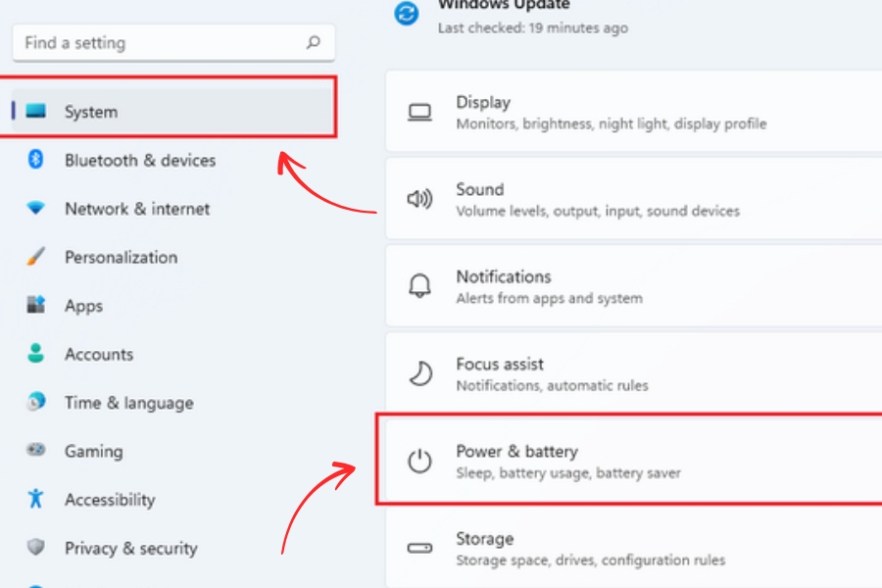Click the search magnifier icon
Screen dimensions: 882x588
314,43
